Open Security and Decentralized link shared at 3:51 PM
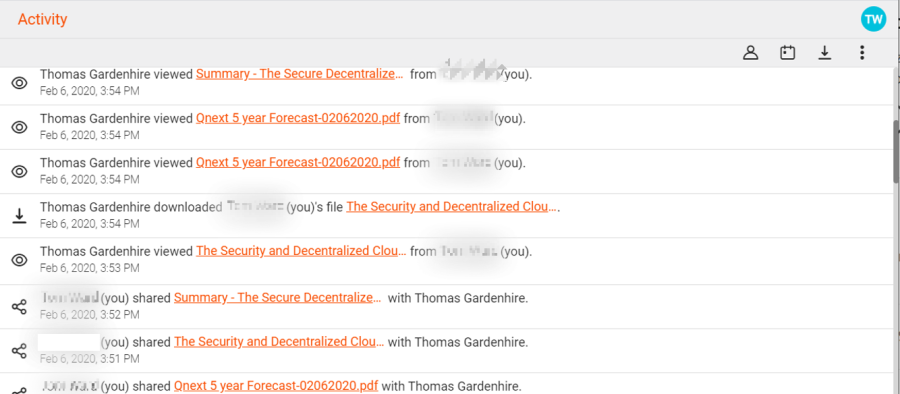Viewport: 900px width, 394px height. click(x=280, y=342)
